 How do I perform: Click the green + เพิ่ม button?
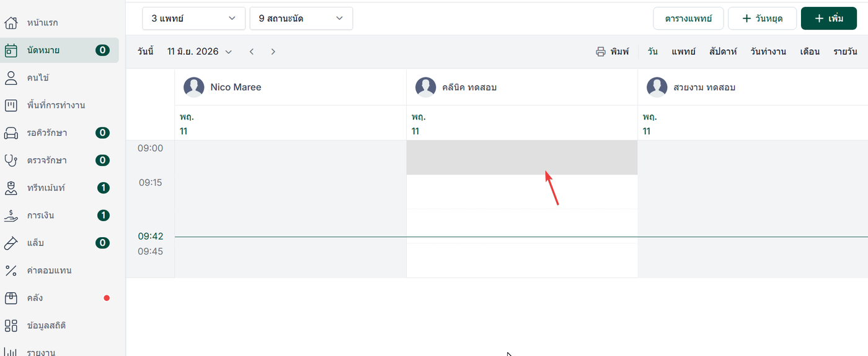829,19
